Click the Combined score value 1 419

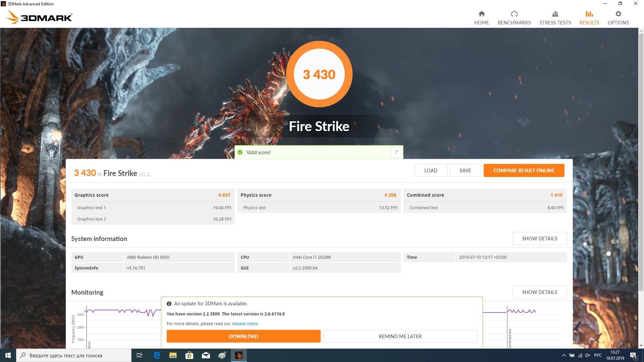click(x=556, y=195)
